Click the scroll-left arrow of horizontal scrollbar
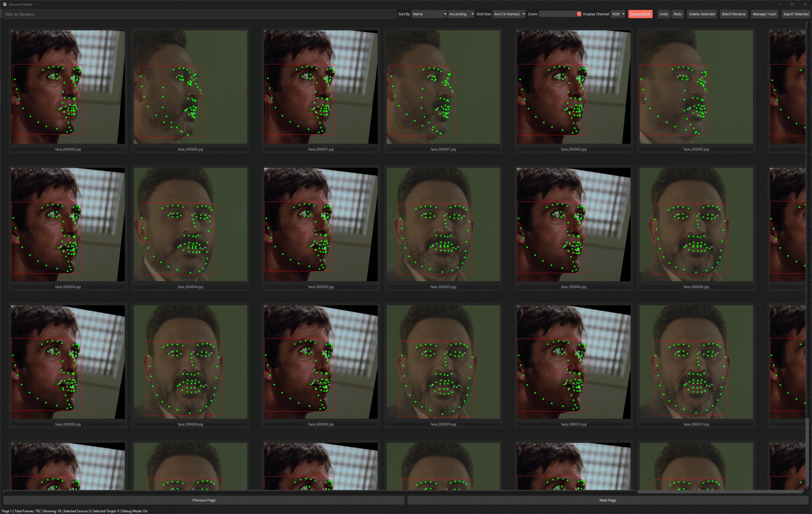 [4, 492]
